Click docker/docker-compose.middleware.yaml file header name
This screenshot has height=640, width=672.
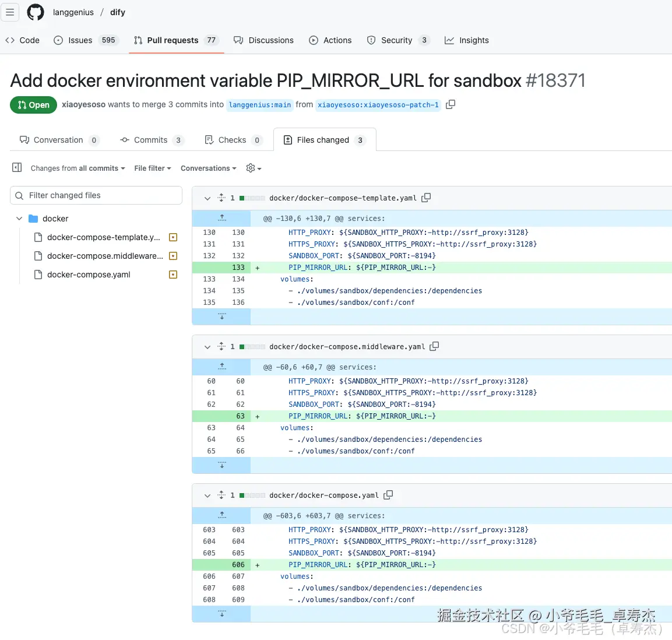point(347,347)
